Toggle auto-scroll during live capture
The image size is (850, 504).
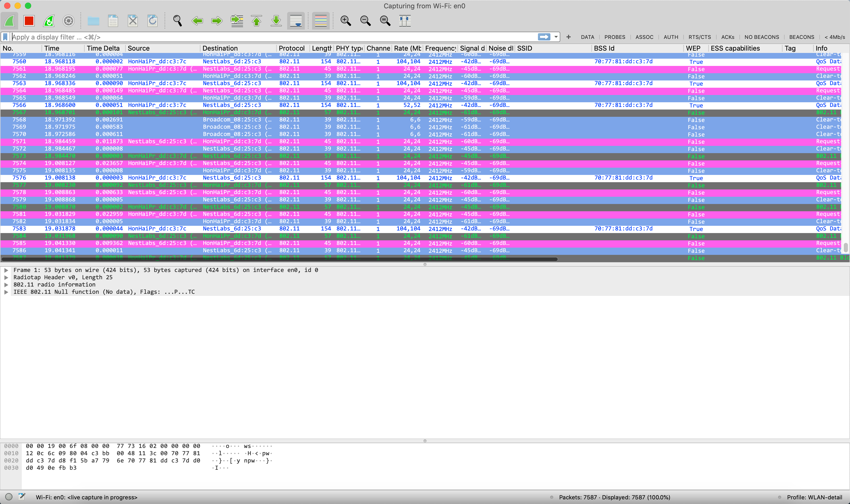click(295, 21)
